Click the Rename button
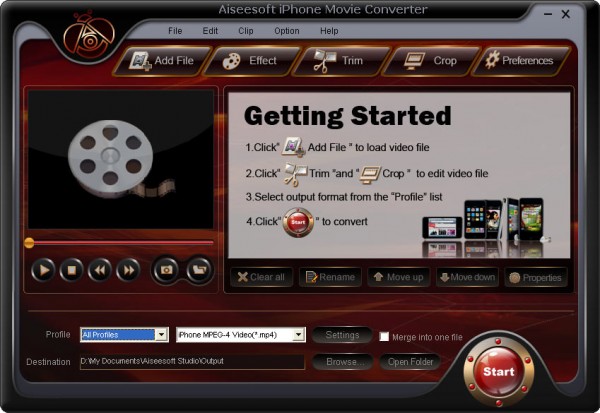The height and width of the screenshot is (413, 600). coord(331,277)
